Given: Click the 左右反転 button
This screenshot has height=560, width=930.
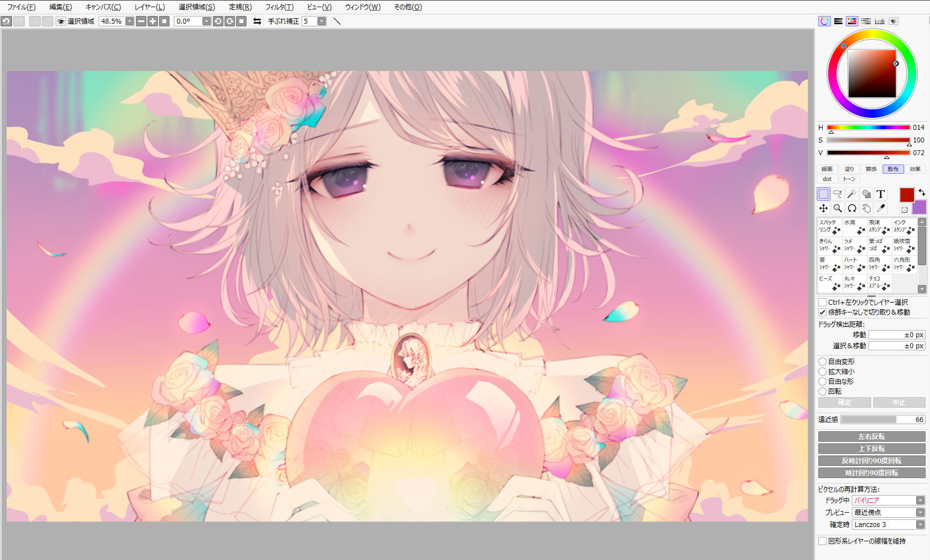Looking at the screenshot, I should tap(872, 437).
